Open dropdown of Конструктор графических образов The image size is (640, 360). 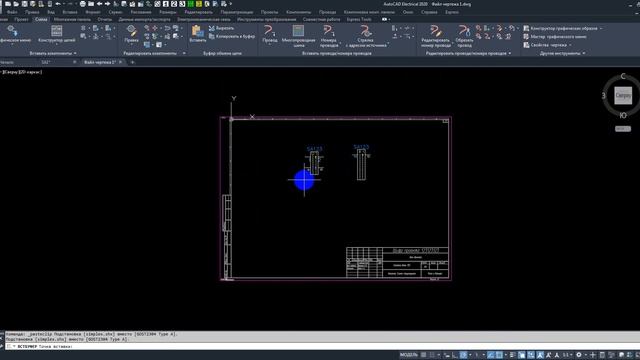tap(601, 29)
